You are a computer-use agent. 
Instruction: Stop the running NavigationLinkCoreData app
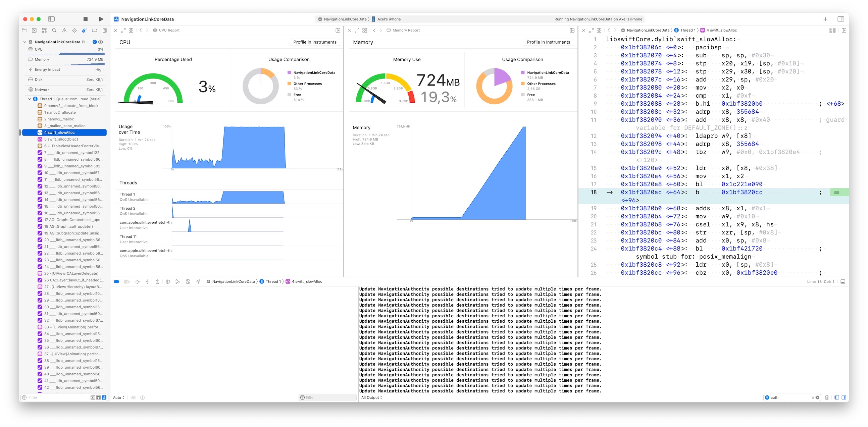pyautogui.click(x=85, y=19)
